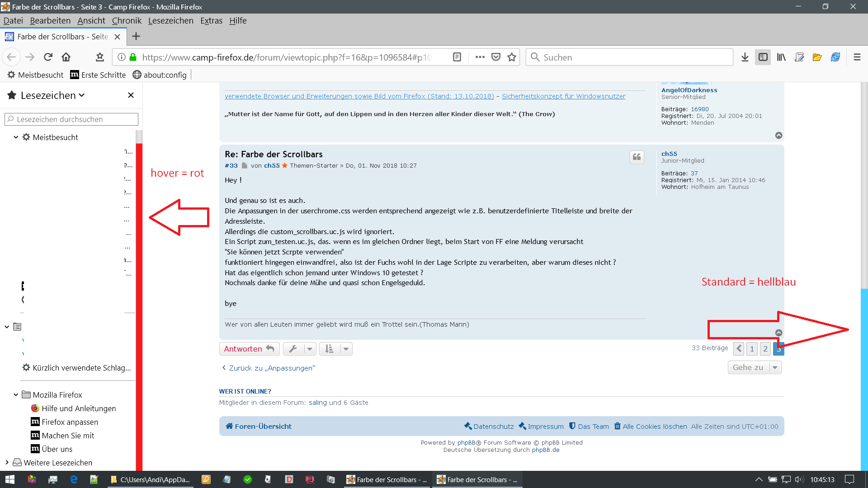
Task: Click the light blue page scrollbar thumb
Action: point(864,380)
